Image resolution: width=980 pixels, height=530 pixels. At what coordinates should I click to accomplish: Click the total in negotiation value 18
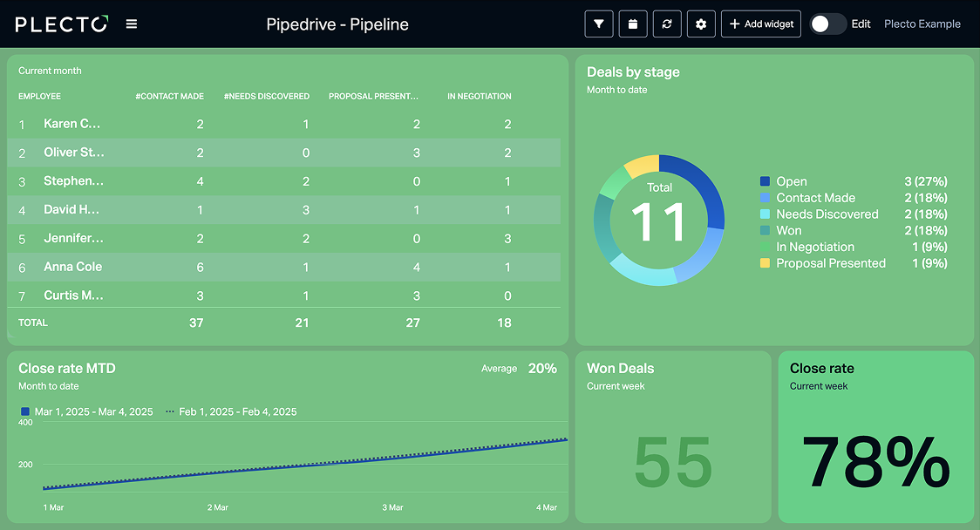click(504, 323)
